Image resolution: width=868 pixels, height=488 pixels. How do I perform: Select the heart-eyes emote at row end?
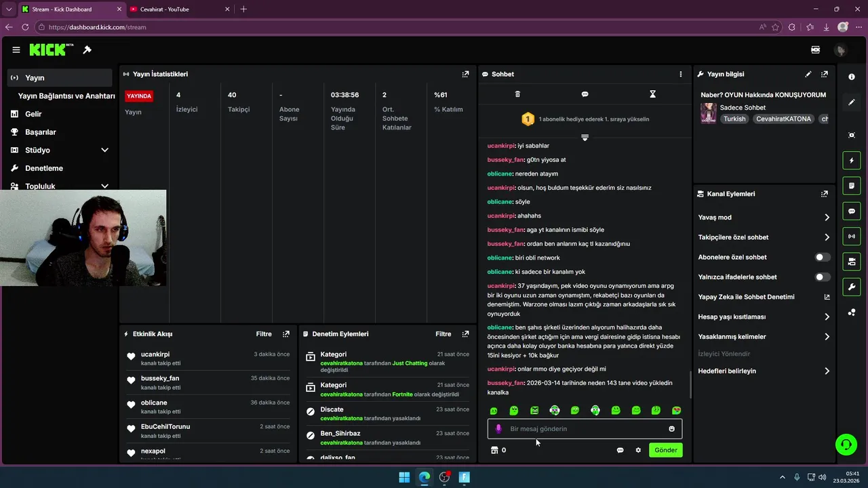pyautogui.click(x=676, y=411)
